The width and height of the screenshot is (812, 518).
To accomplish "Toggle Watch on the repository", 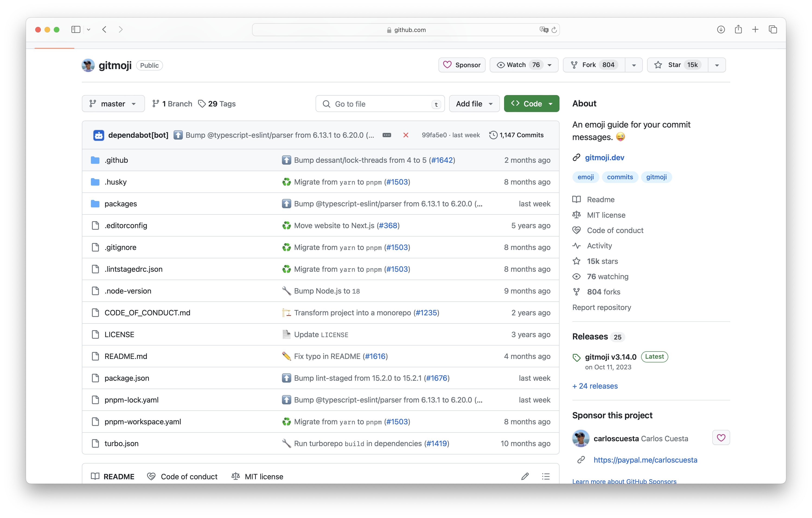I will coord(517,65).
